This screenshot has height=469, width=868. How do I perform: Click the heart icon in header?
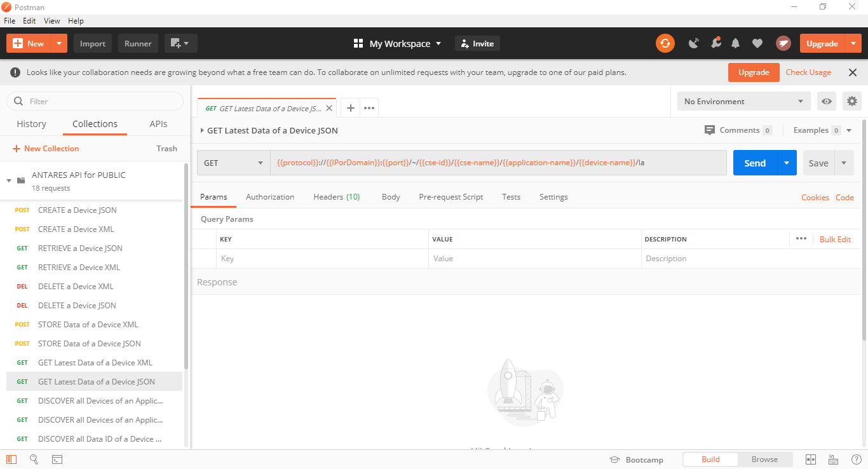click(x=757, y=43)
